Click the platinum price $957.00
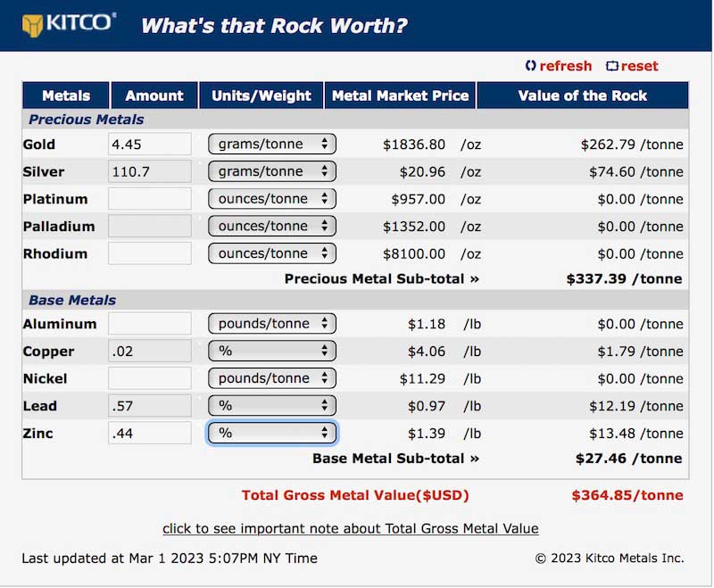Screen dimensions: 714x588 418,199
